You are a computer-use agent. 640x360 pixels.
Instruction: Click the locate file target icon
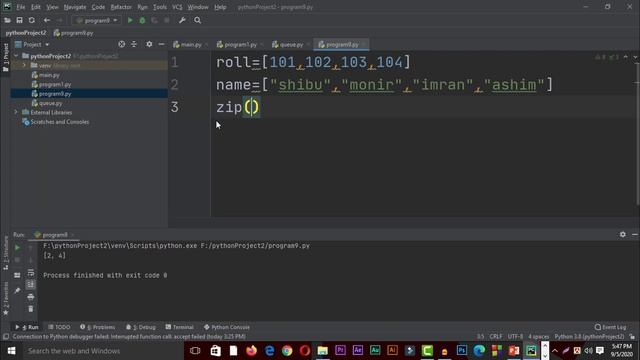coord(122,44)
